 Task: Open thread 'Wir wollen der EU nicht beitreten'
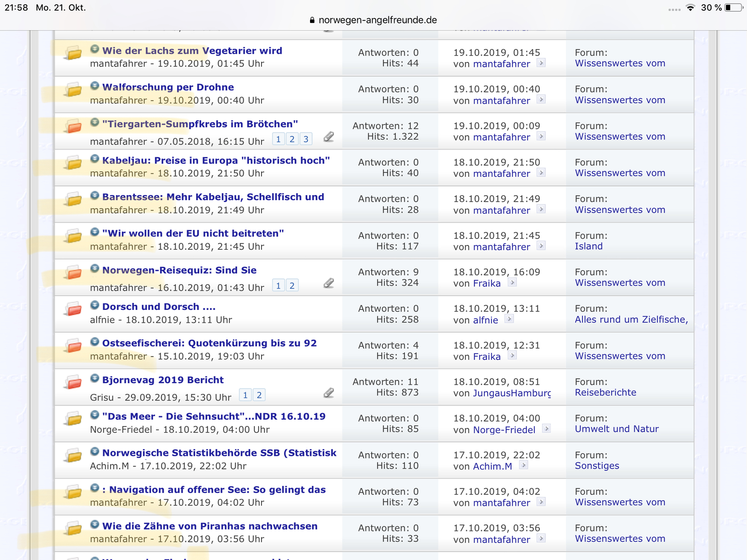(x=193, y=233)
